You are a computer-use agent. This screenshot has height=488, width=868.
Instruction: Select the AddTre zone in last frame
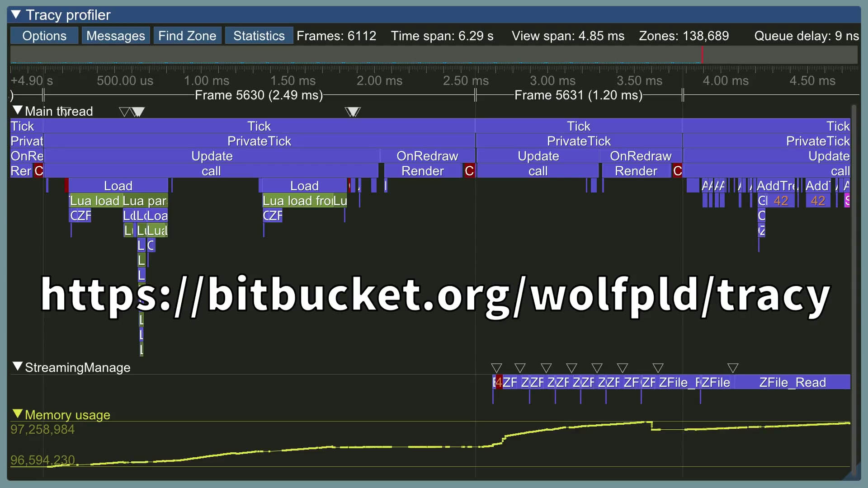[777, 186]
